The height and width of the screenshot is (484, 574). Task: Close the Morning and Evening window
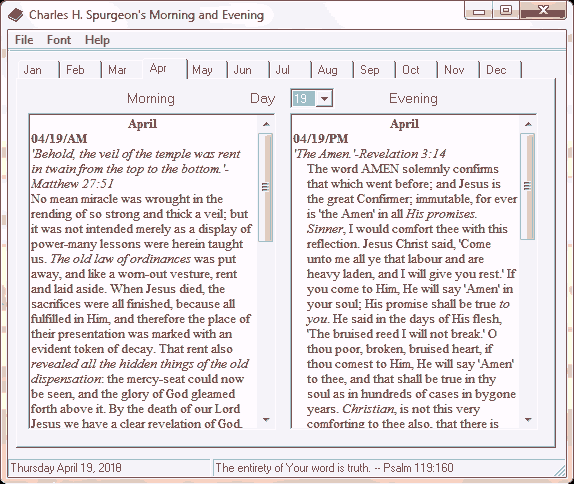(543, 10)
